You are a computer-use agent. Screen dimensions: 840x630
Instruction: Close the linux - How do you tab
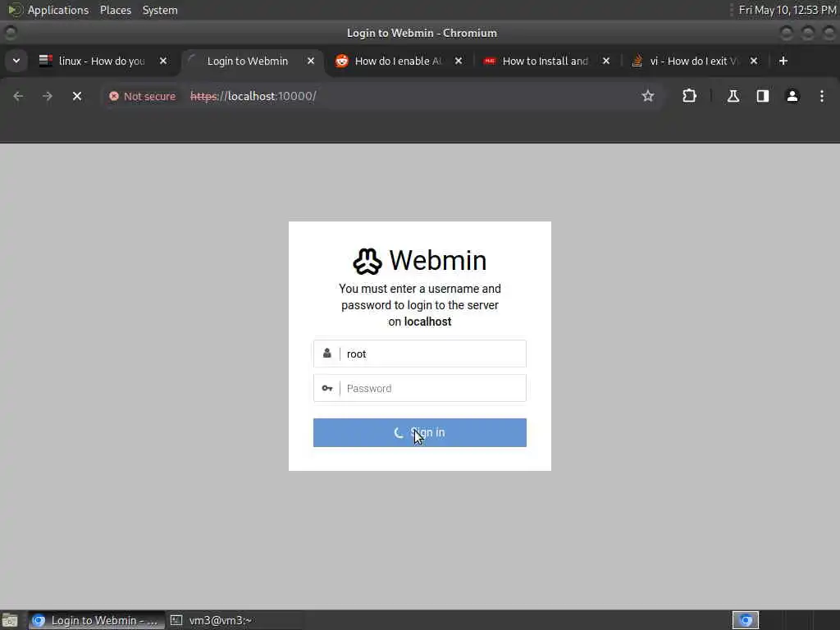click(163, 61)
